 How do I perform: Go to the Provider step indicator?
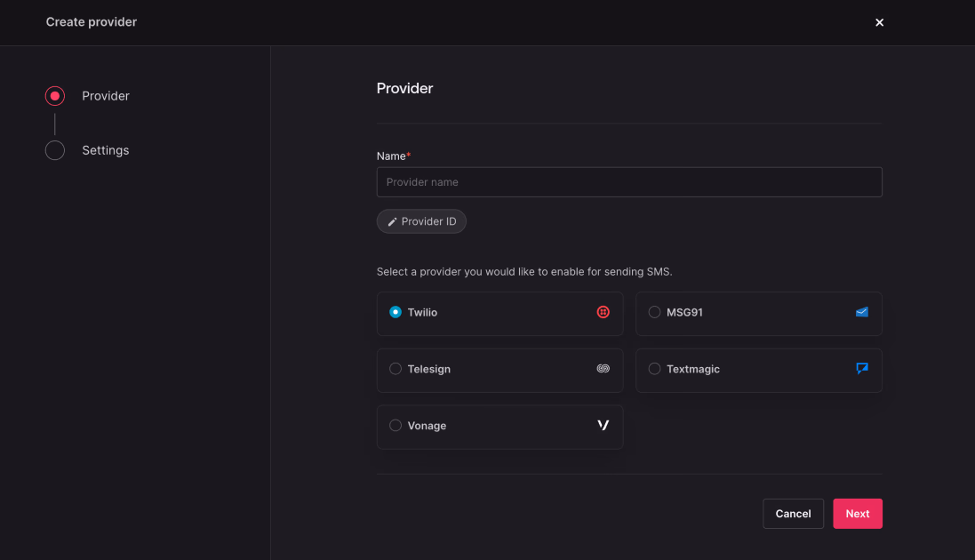[x=55, y=96]
